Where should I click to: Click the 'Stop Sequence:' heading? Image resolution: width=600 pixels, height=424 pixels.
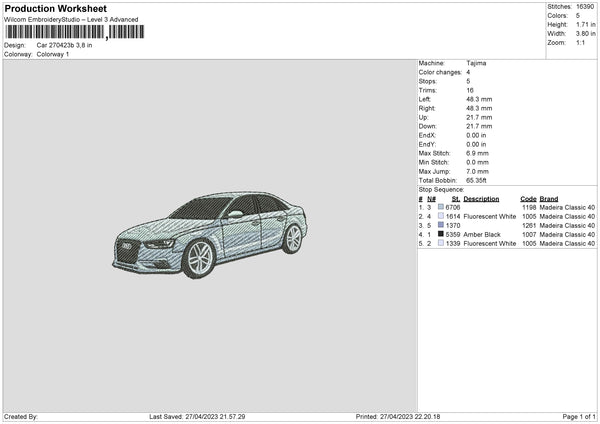click(x=441, y=189)
